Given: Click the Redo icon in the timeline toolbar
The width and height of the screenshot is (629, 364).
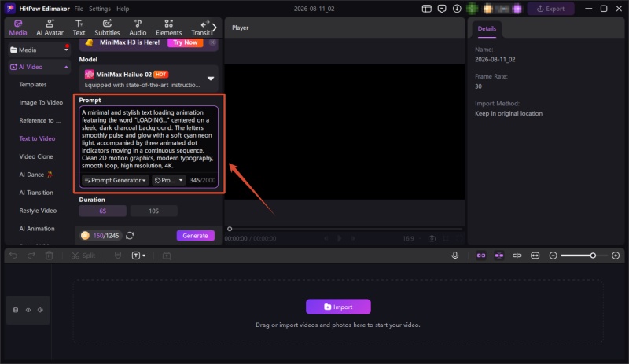Looking at the screenshot, I should pos(31,256).
